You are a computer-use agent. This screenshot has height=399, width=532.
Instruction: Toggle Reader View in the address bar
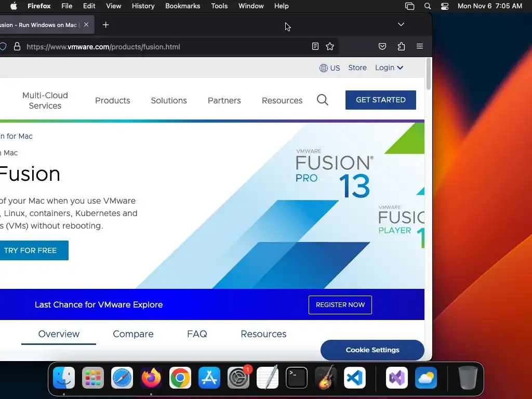click(315, 46)
